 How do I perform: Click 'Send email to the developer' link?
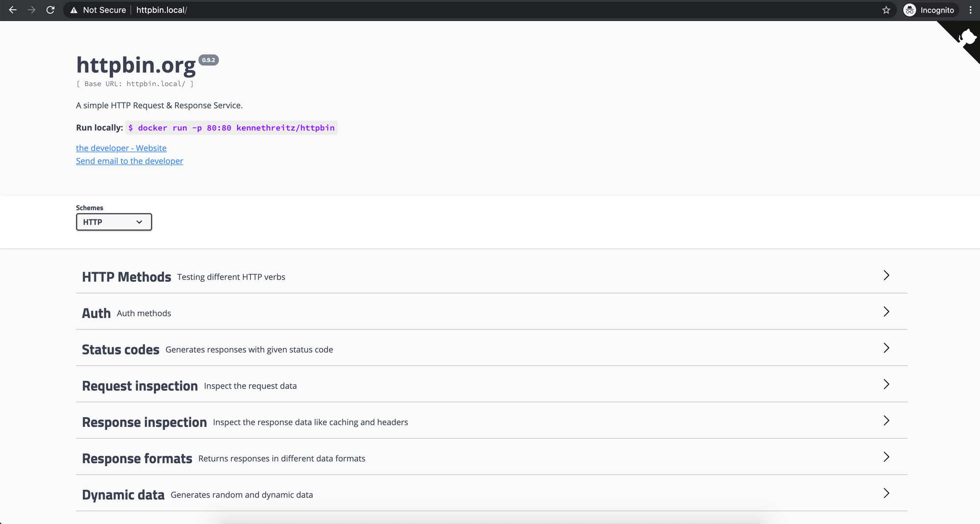[129, 161]
